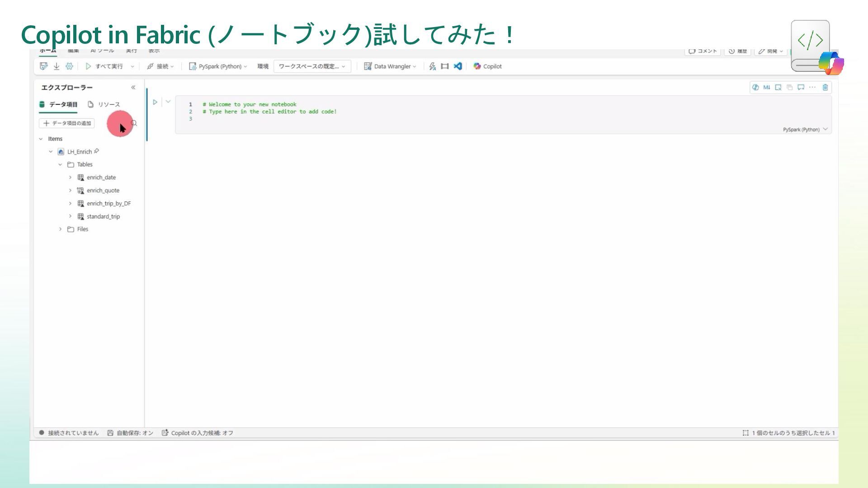
Task: Click the データ項目の追加 button
Action: [x=67, y=123]
